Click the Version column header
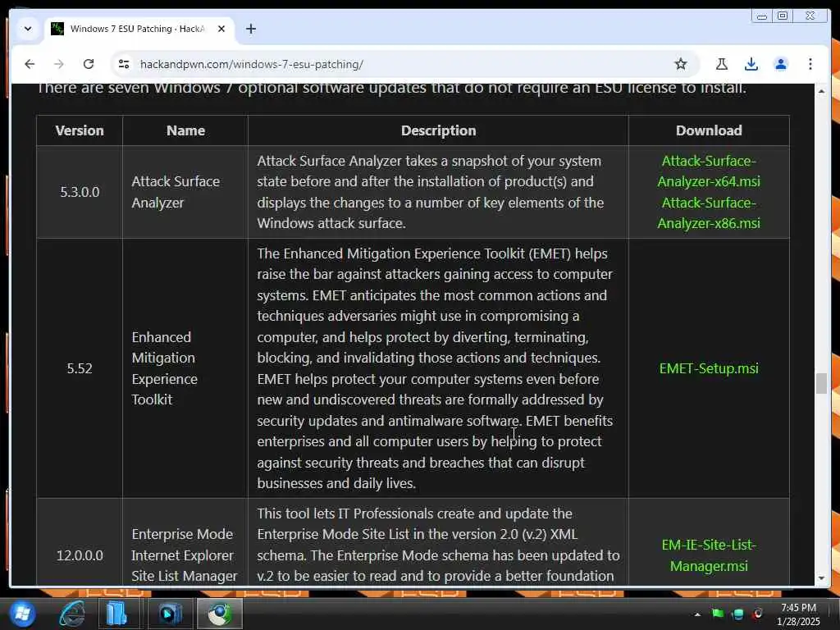The image size is (840, 630). (x=80, y=130)
